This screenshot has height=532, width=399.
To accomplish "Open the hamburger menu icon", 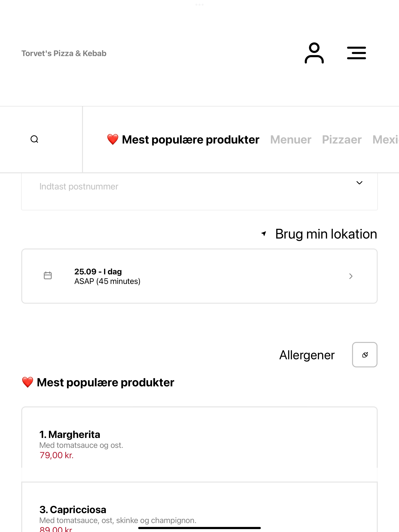I will click(x=356, y=53).
